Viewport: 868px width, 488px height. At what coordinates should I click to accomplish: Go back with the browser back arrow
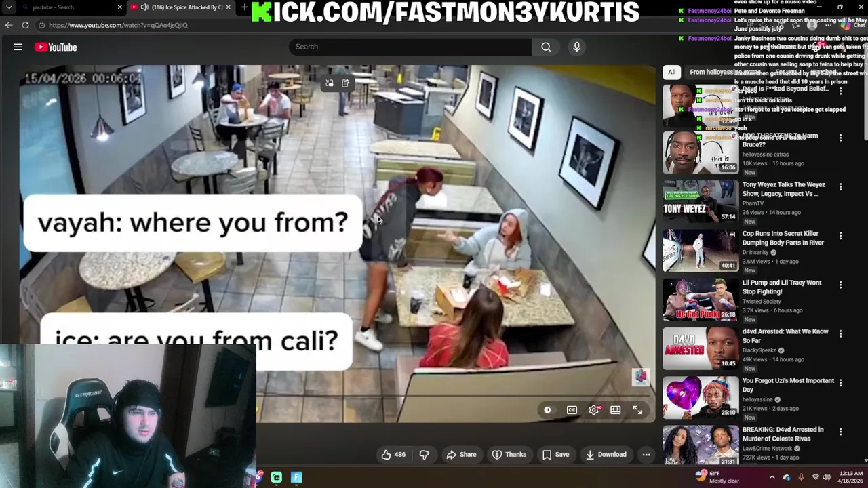pos(9,25)
